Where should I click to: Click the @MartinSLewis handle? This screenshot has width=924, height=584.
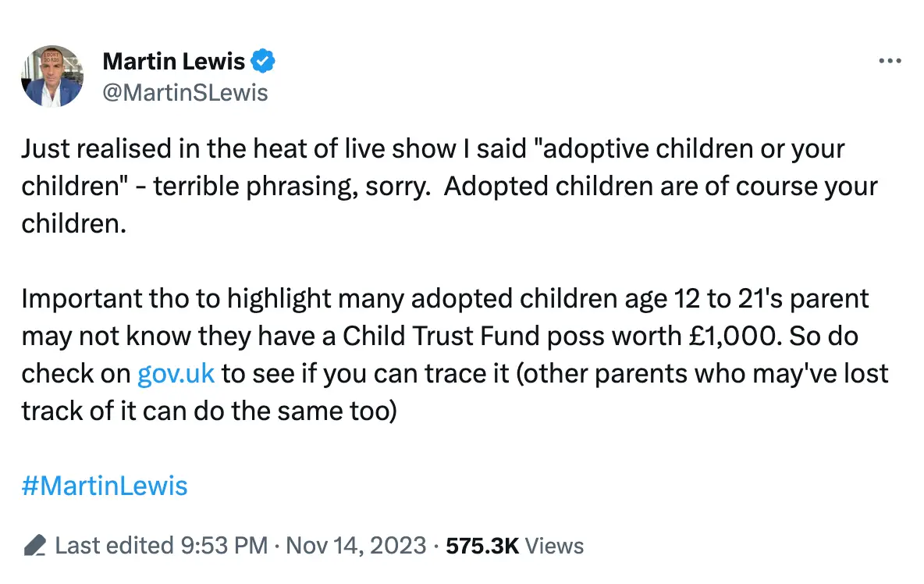(x=186, y=92)
